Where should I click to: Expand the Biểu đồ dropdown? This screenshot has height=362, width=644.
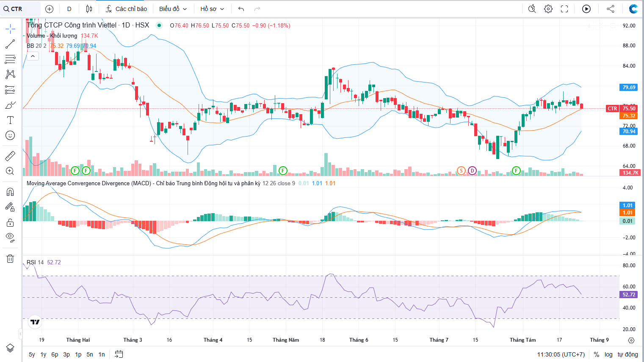pos(173,9)
